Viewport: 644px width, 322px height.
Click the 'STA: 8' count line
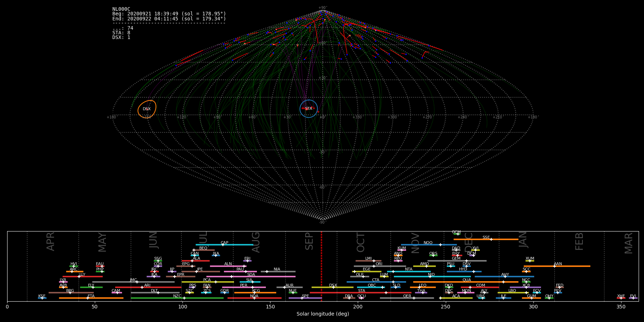121,33
